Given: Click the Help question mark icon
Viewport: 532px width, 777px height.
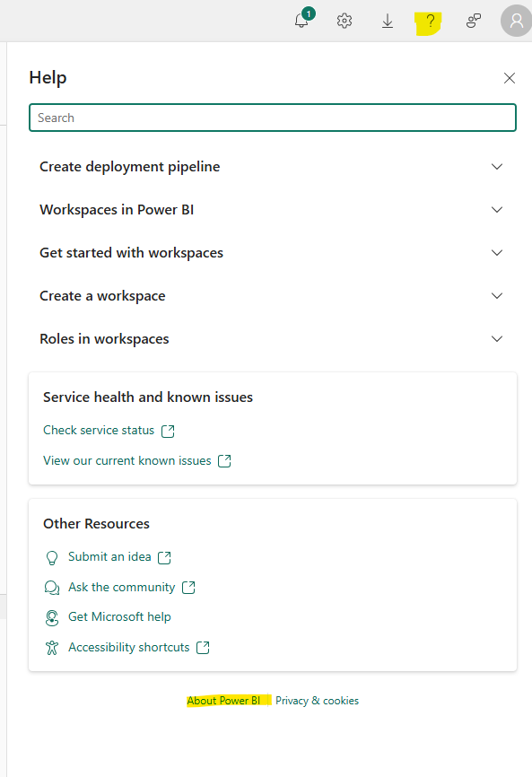Looking at the screenshot, I should [x=430, y=22].
